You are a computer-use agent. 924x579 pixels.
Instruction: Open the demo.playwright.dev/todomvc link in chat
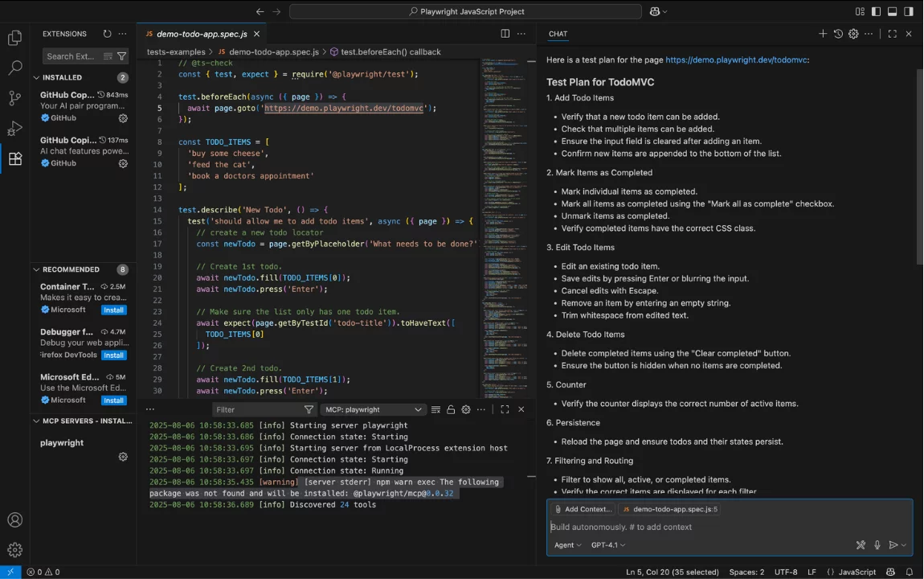coord(736,60)
